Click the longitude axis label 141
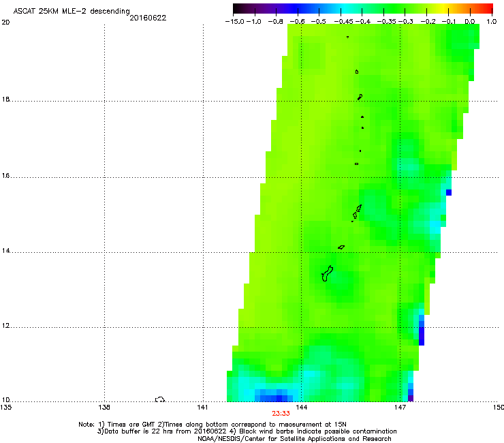Viewport: 504px width, 443px height. [202, 408]
